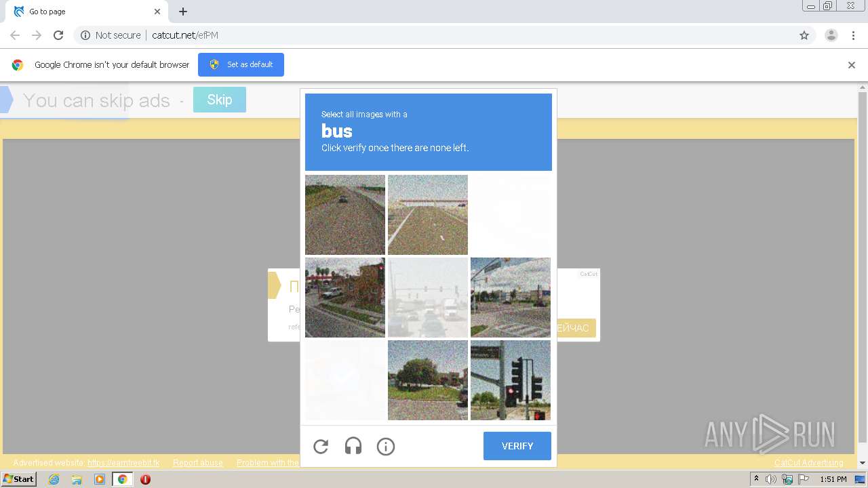The image size is (868, 488).
Task: Show hidden tray icons arrow
Action: coord(756,479)
